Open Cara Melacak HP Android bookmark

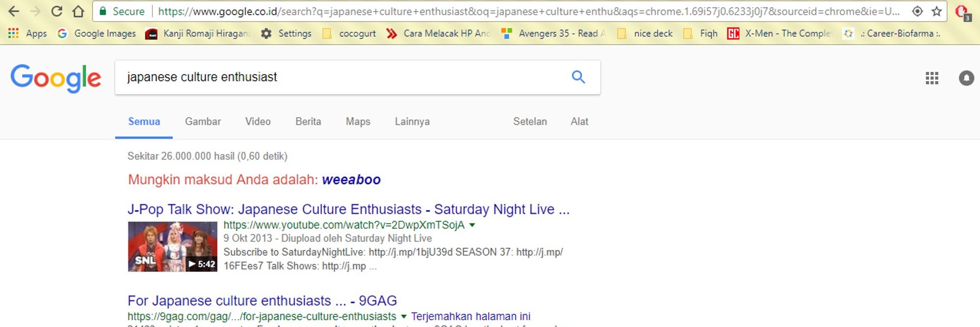438,33
